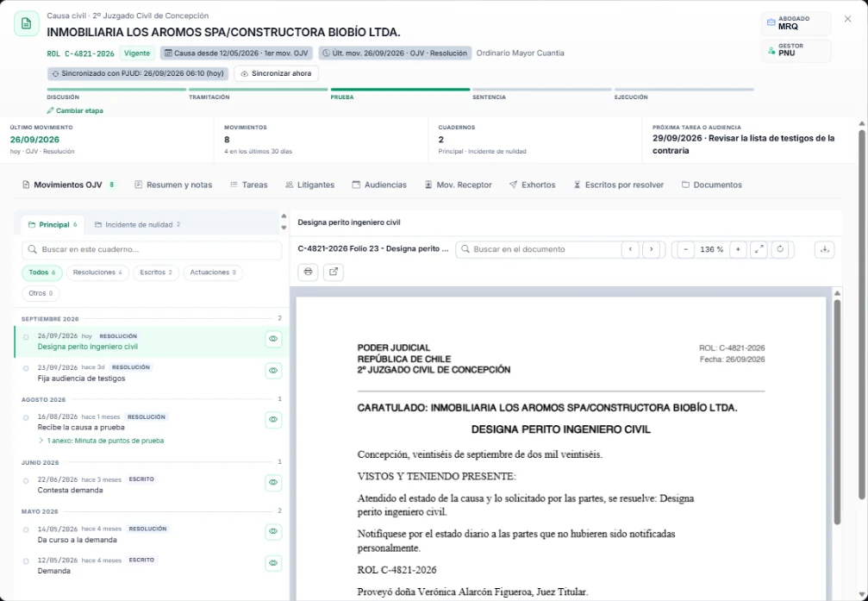Switch to the Escritos por resolver tab
The height and width of the screenshot is (601, 868).
click(x=618, y=185)
